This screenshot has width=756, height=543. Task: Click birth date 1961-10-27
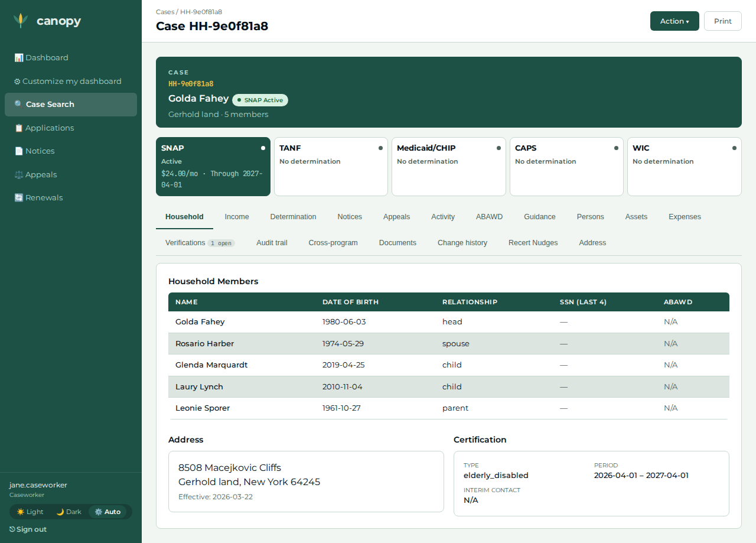pyautogui.click(x=341, y=408)
